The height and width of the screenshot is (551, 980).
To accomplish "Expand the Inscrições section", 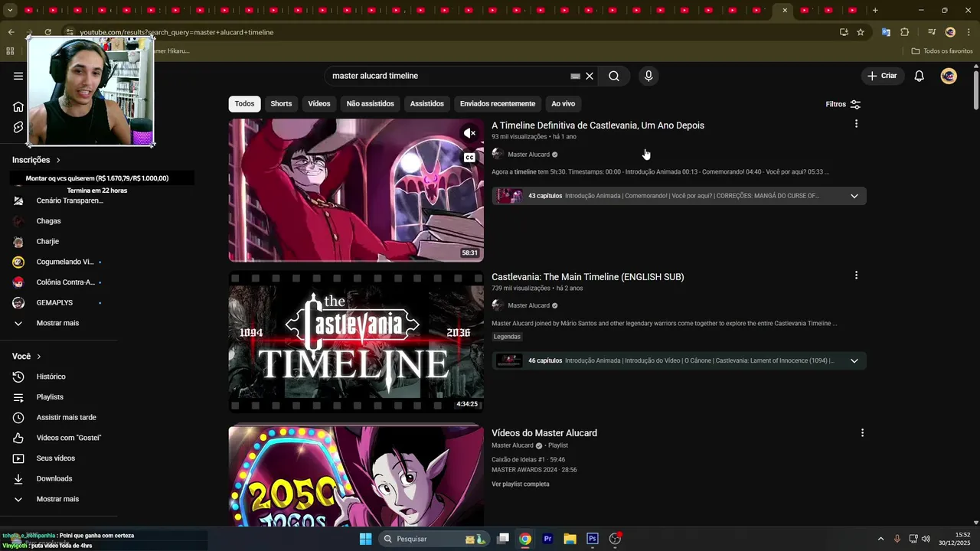I will pos(36,160).
